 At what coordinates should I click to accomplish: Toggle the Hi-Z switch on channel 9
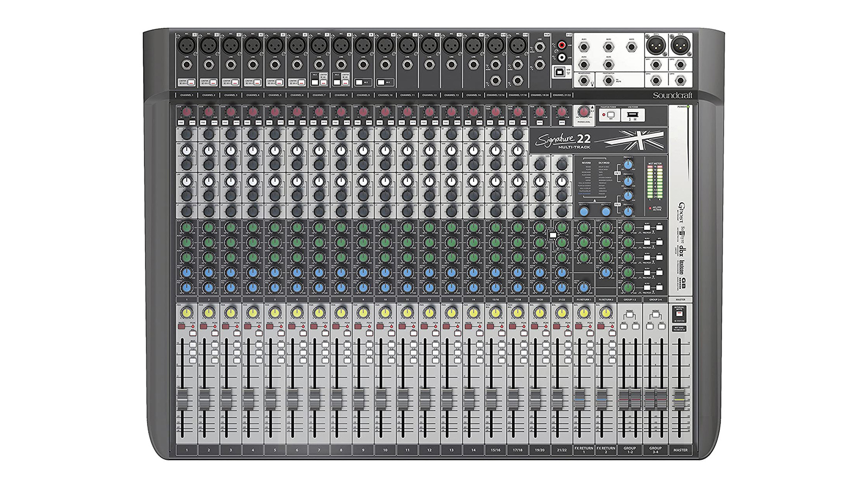pyautogui.click(x=359, y=82)
